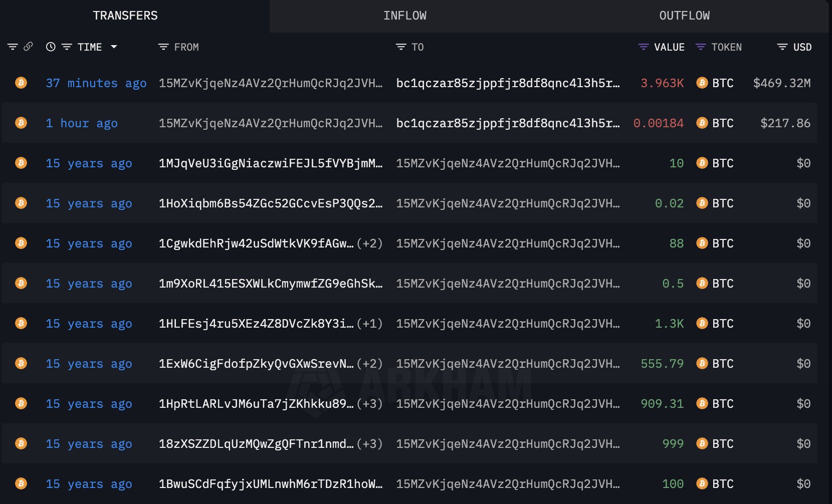Viewport: 832px width, 504px height.
Task: Click BTC token icon in the $217.86 row
Action: 702,123
